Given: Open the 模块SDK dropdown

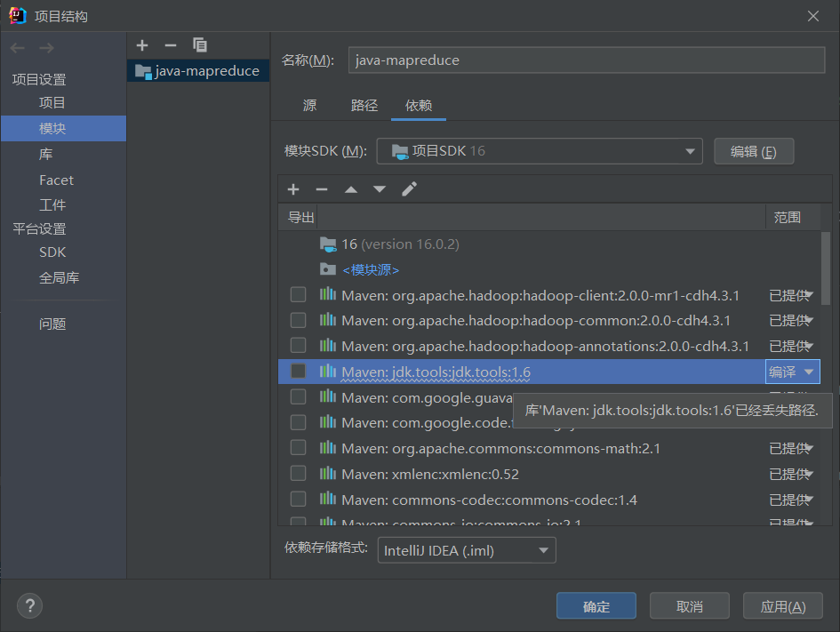Looking at the screenshot, I should click(540, 151).
